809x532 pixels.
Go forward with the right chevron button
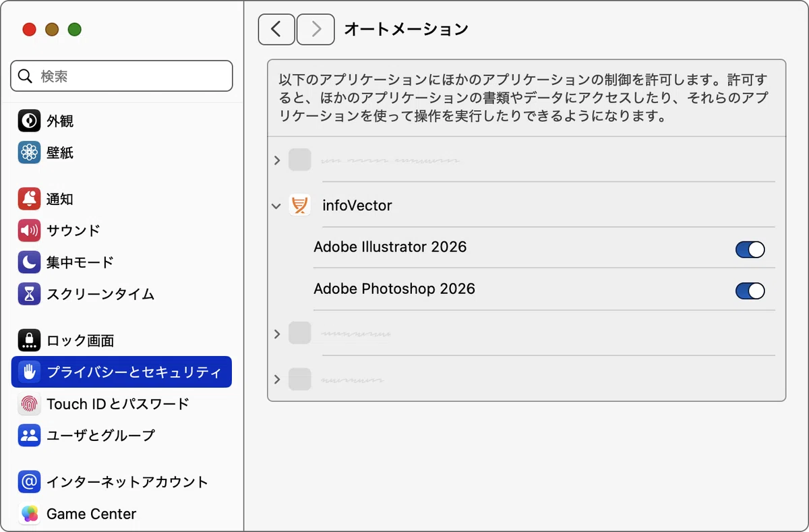click(316, 29)
